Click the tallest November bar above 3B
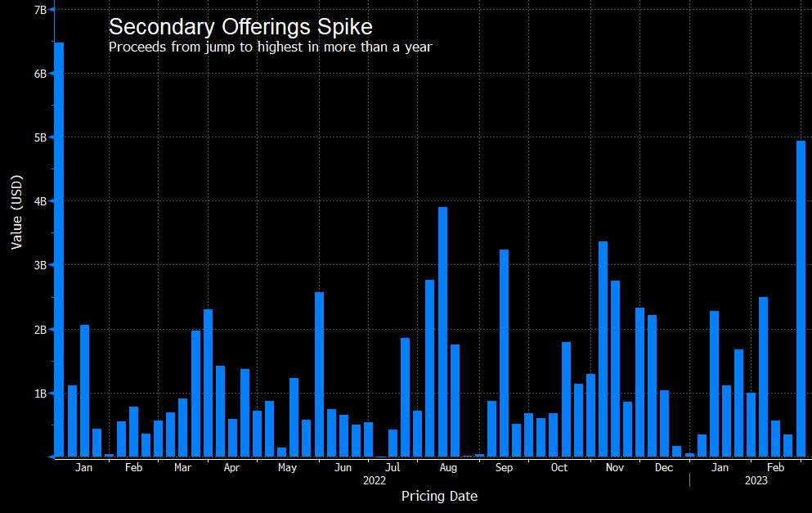Screen dimensions: 812x513 click(x=603, y=349)
